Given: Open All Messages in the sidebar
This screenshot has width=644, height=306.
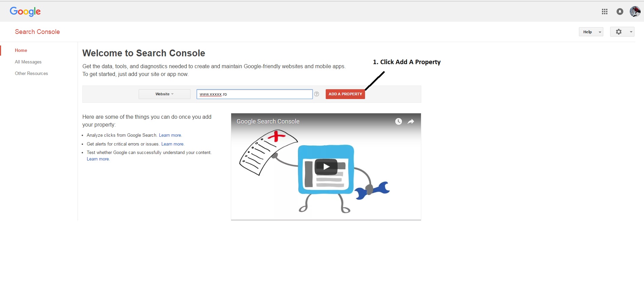Looking at the screenshot, I should tap(28, 62).
